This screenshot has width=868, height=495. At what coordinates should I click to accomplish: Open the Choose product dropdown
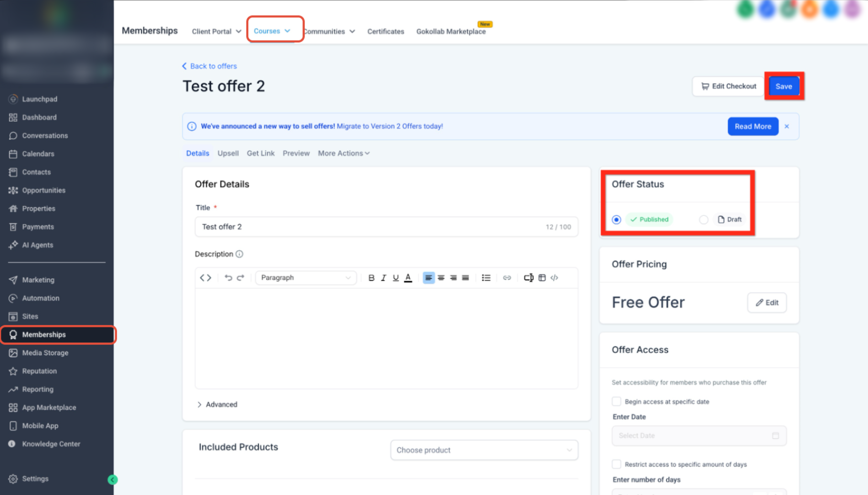pyautogui.click(x=484, y=450)
